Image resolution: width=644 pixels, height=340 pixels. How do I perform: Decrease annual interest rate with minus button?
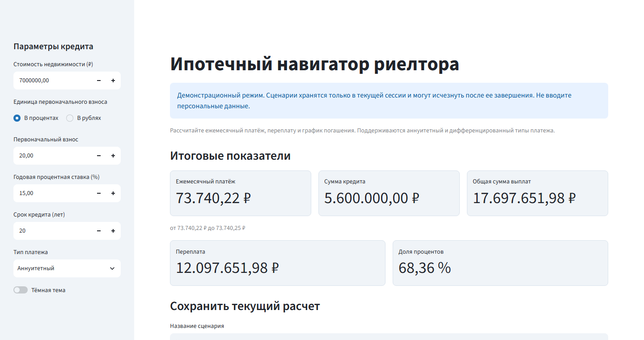(99, 193)
